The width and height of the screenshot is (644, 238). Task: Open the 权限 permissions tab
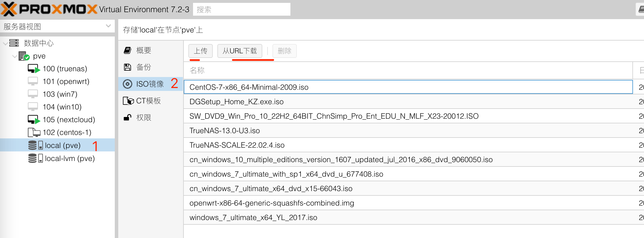[x=144, y=118]
